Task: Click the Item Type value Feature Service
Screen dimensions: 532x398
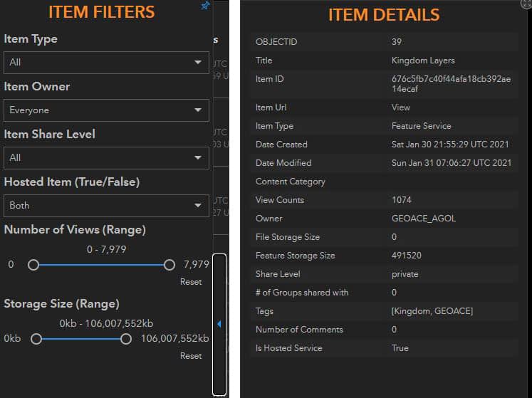Action: 421,126
